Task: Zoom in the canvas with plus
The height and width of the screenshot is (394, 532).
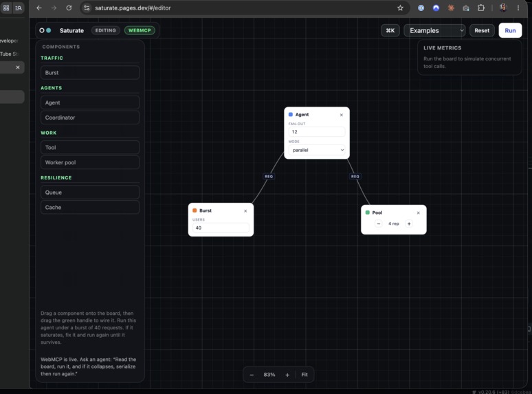Action: (x=287, y=375)
